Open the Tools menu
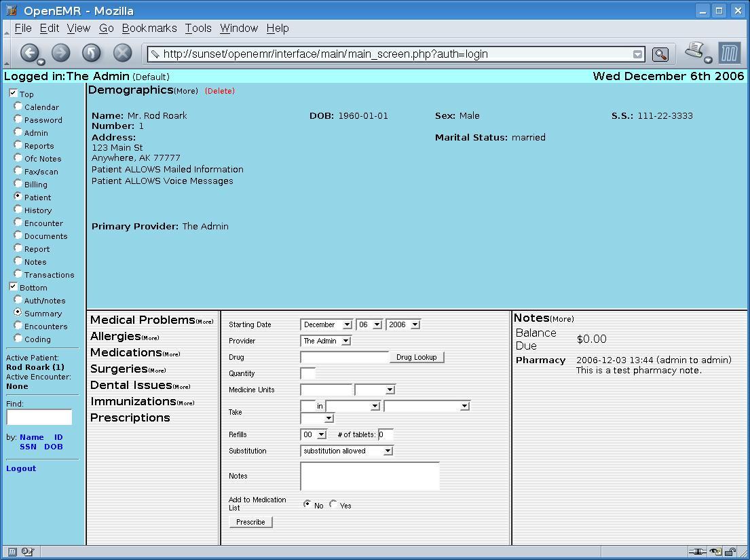Viewport: 750px width, 560px height. 198,29
